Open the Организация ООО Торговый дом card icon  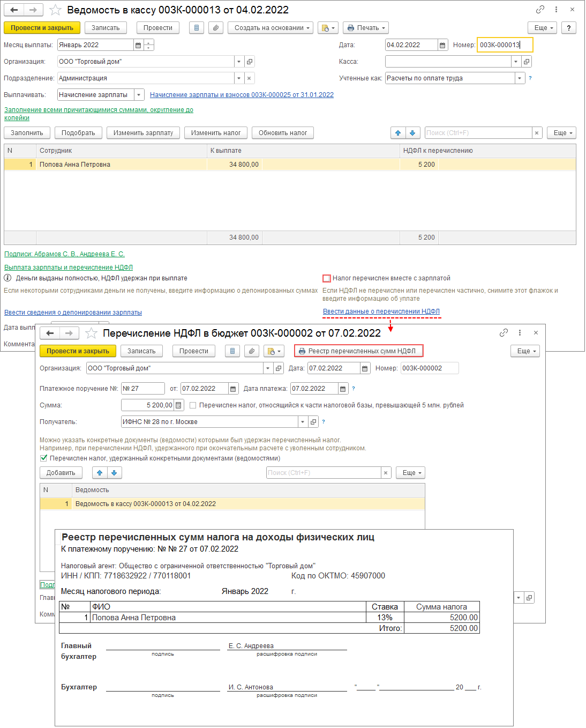click(x=250, y=62)
